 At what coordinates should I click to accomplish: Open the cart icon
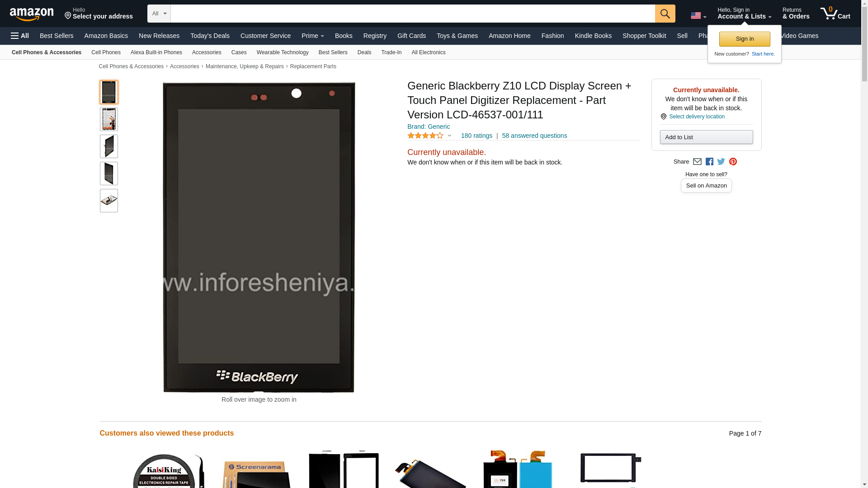pos(835,13)
